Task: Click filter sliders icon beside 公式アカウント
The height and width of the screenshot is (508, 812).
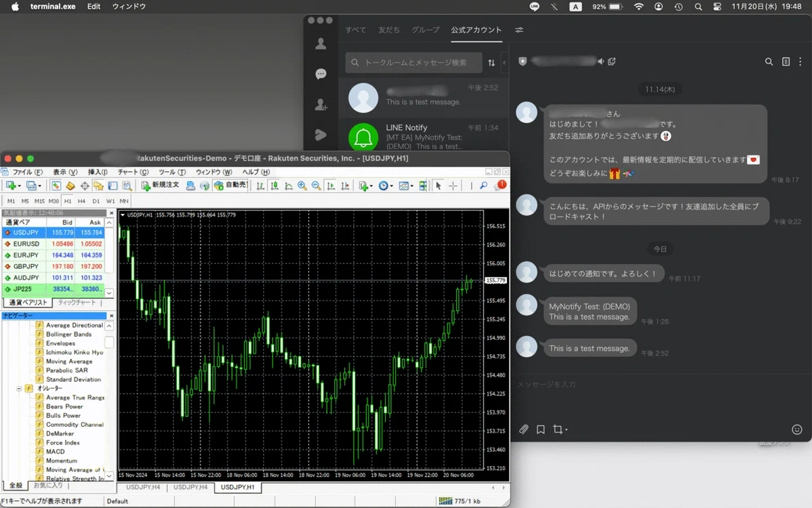Action: tap(519, 30)
